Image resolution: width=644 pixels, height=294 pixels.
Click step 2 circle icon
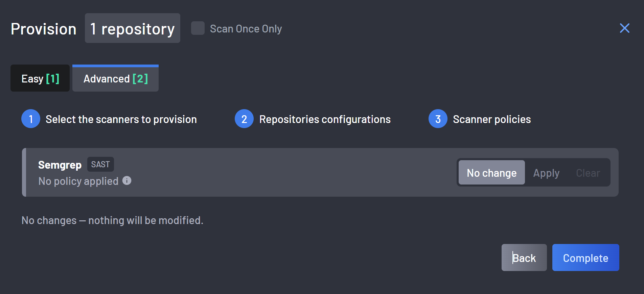coord(244,119)
